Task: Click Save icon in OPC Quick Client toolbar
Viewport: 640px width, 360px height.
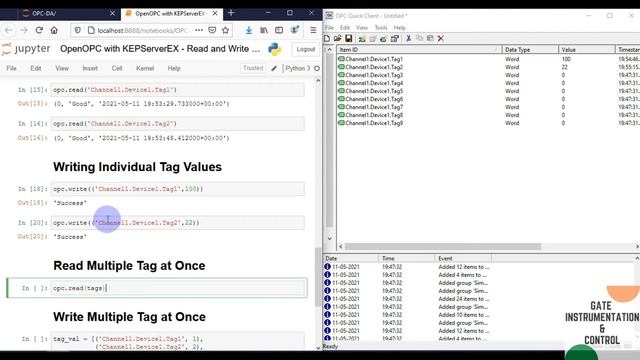Action: tap(348, 38)
